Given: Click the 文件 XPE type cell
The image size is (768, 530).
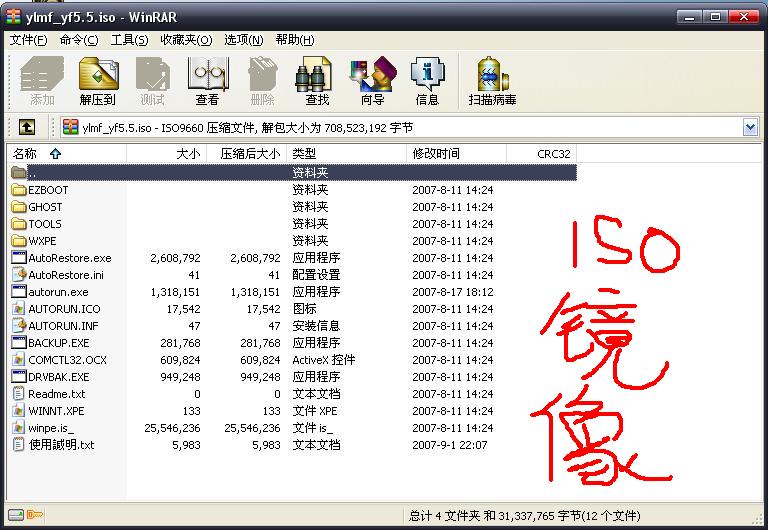Looking at the screenshot, I should pos(314,410).
